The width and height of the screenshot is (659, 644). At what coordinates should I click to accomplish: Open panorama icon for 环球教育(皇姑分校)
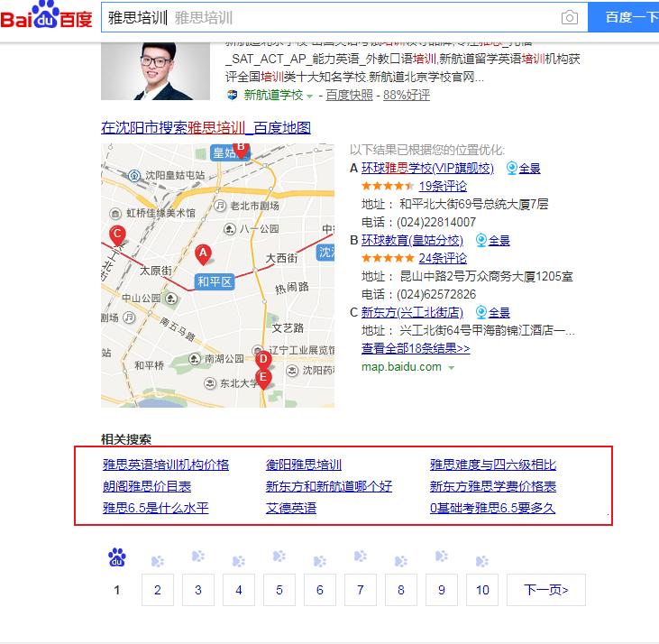click(x=481, y=241)
